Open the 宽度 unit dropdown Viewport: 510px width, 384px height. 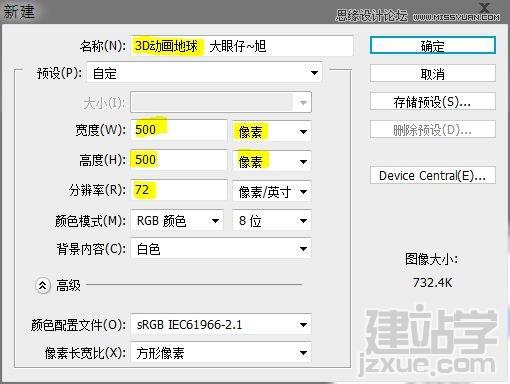[272, 131]
